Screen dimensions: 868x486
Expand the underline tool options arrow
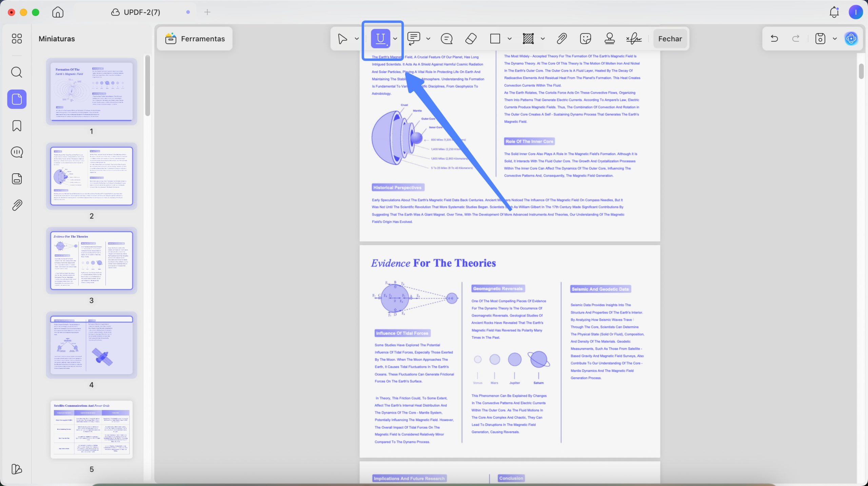point(395,39)
